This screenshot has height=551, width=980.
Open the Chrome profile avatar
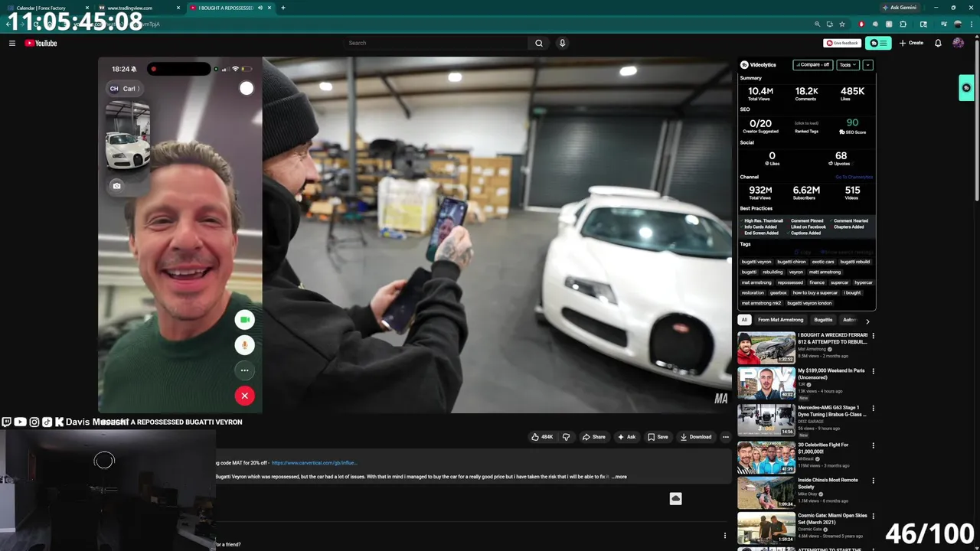[958, 24]
